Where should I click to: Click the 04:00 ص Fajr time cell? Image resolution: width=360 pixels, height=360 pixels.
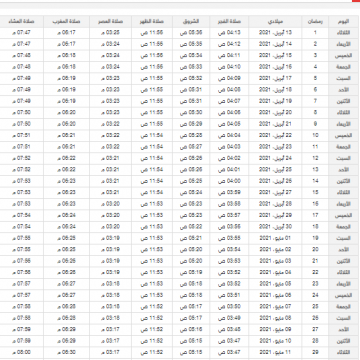coord(230,181)
